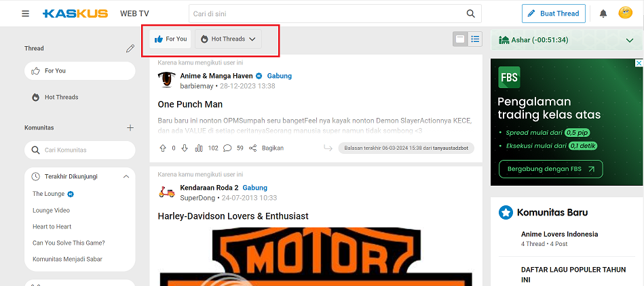
Task: Select the For You tab
Action: pos(170,39)
